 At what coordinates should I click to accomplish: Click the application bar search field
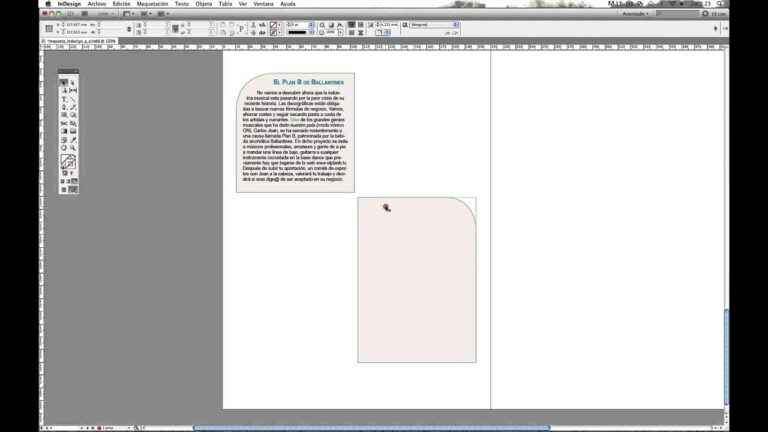click(677, 14)
